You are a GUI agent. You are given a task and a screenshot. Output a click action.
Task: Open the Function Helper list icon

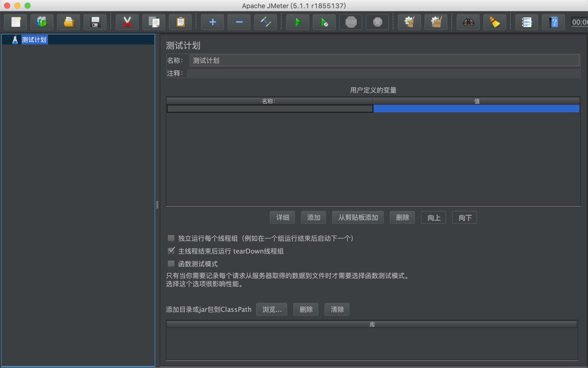click(527, 22)
